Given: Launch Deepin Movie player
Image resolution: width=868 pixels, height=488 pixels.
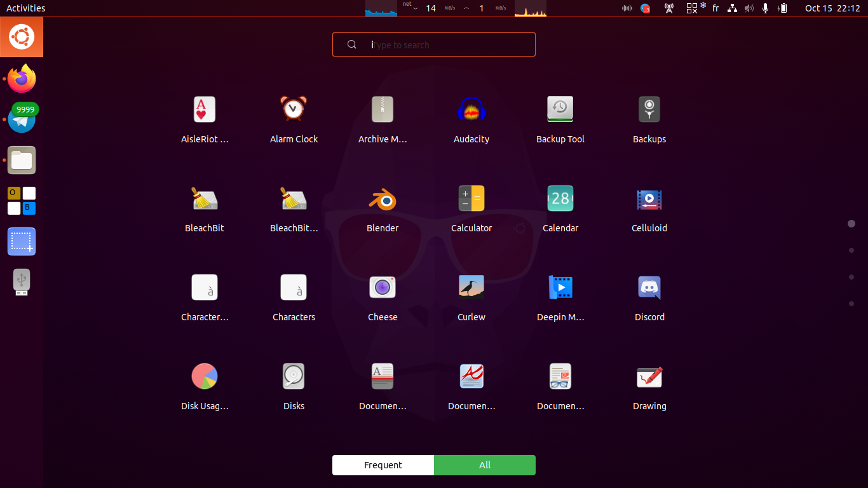Looking at the screenshot, I should 560,297.
